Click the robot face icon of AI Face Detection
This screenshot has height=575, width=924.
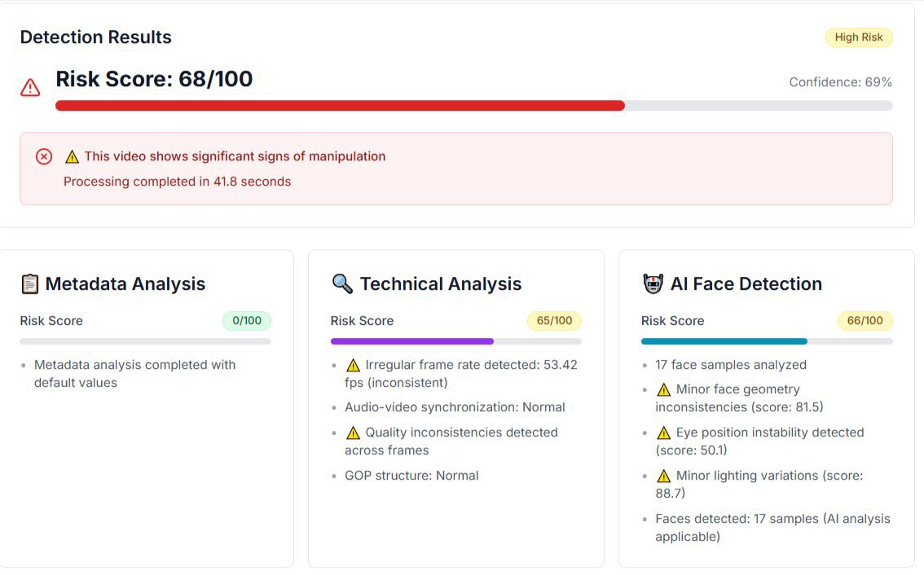pyautogui.click(x=653, y=284)
